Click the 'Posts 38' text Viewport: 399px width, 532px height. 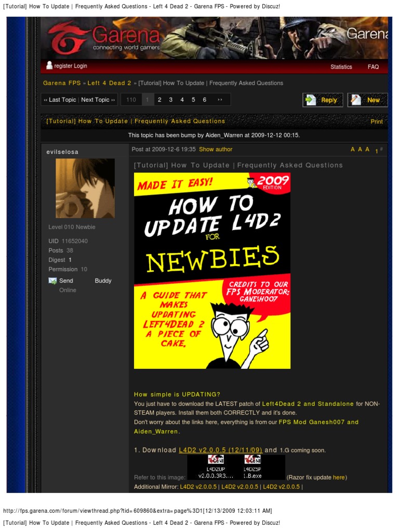click(61, 250)
